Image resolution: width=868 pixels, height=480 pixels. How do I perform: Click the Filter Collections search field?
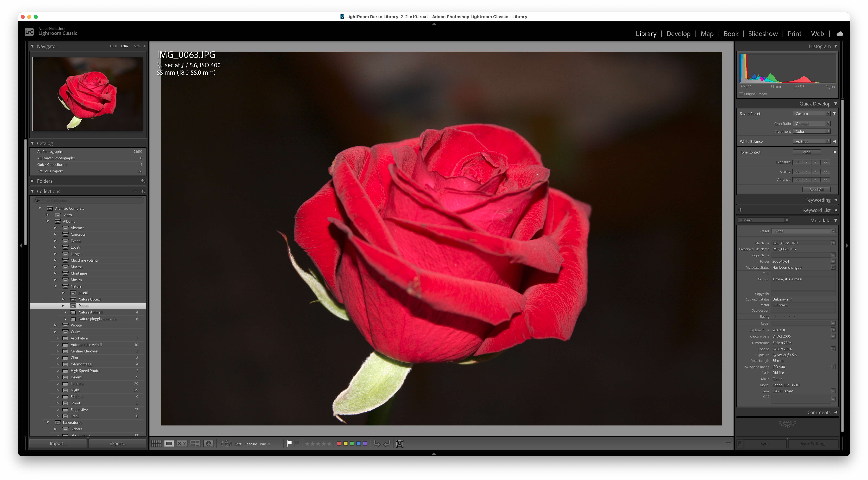(x=89, y=201)
